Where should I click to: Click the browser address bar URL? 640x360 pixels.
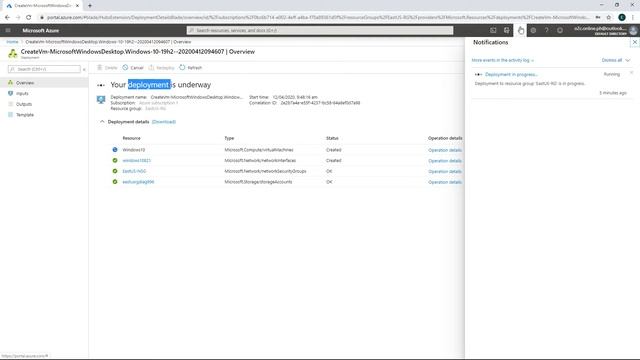coord(318,17)
